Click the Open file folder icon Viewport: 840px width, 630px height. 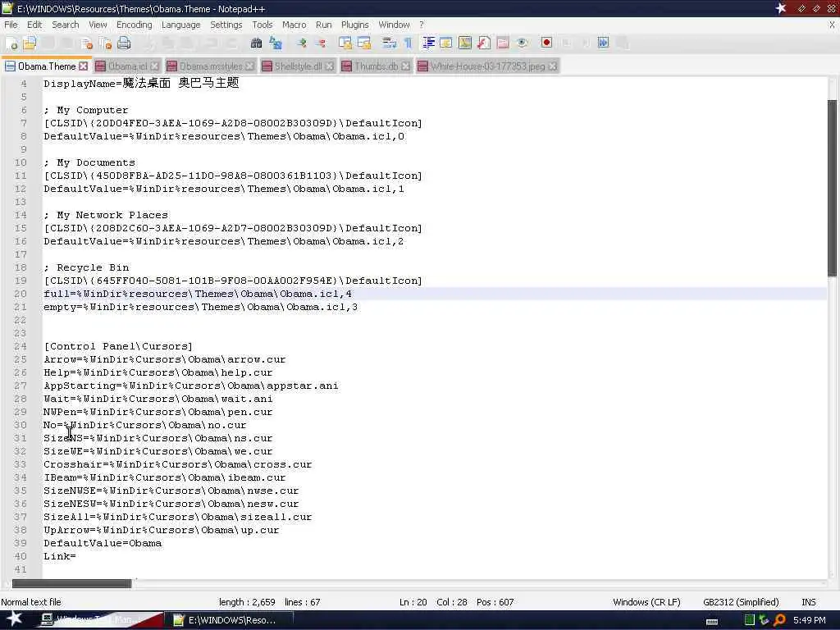[30, 43]
